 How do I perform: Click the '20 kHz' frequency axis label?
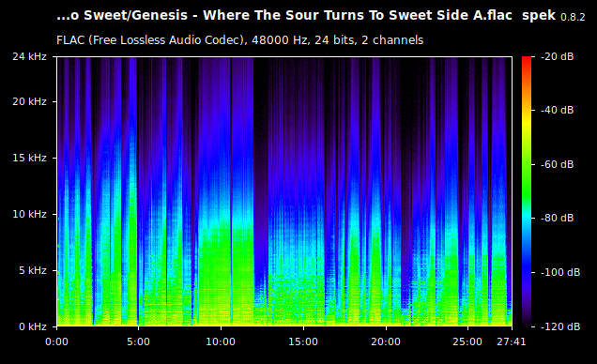click(29, 102)
